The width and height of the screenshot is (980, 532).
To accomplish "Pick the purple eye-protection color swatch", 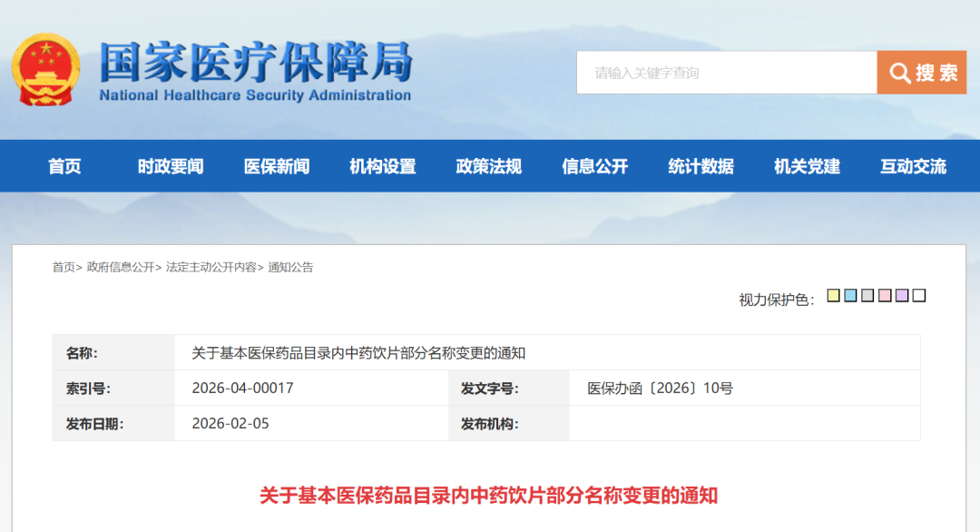I will point(902,296).
